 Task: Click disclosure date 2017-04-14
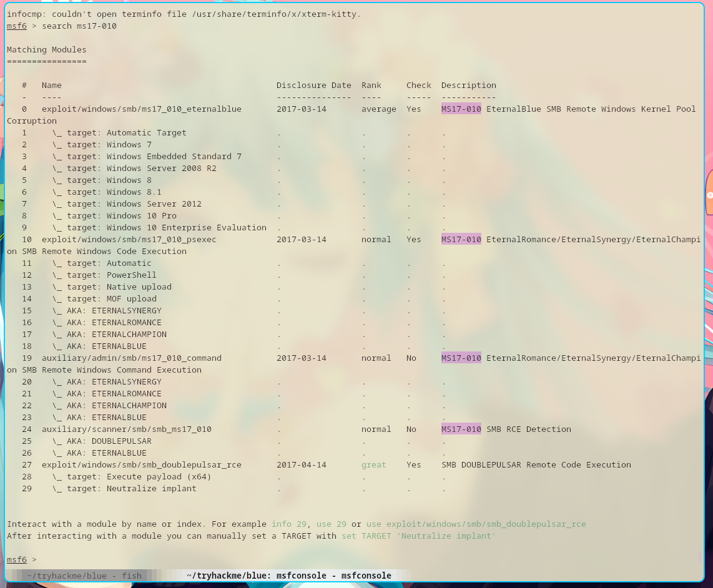(302, 465)
